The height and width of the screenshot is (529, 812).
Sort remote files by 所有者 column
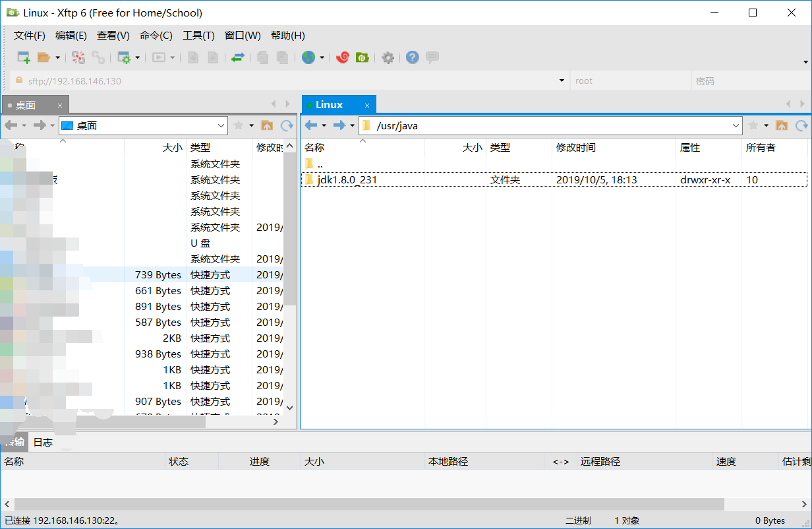click(775, 148)
